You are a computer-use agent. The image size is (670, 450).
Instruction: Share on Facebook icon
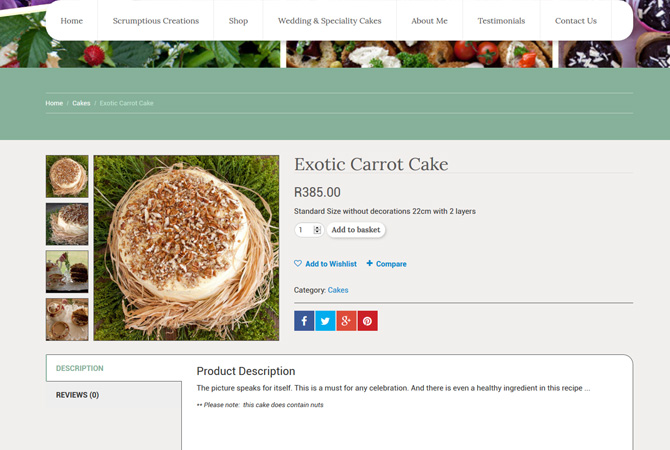[x=304, y=321]
